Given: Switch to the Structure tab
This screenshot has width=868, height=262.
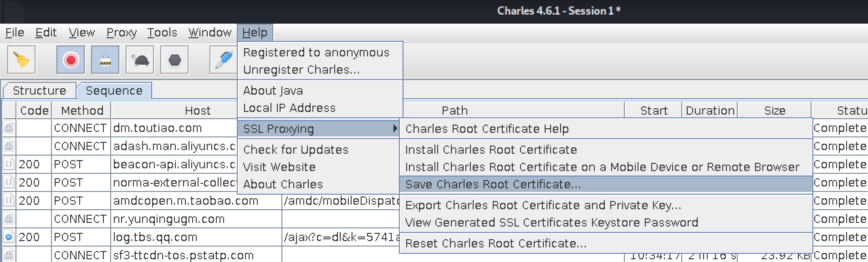Looking at the screenshot, I should point(39,91).
